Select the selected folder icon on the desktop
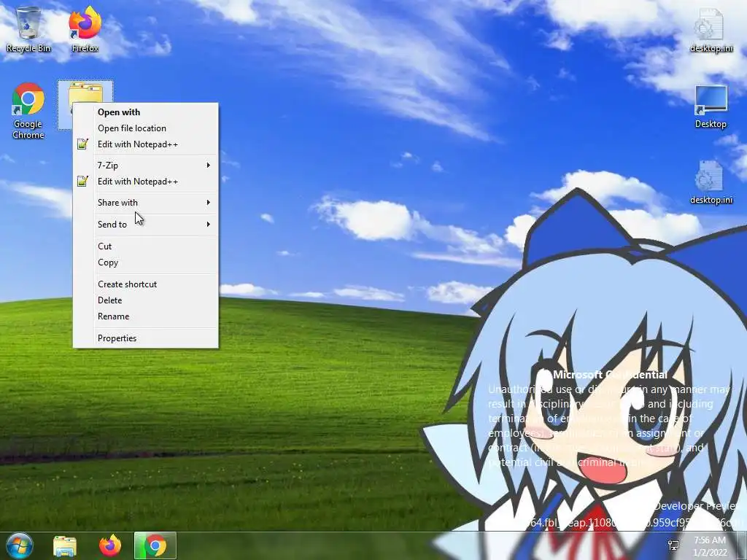Screen dimensions: 747x560 tap(85, 92)
